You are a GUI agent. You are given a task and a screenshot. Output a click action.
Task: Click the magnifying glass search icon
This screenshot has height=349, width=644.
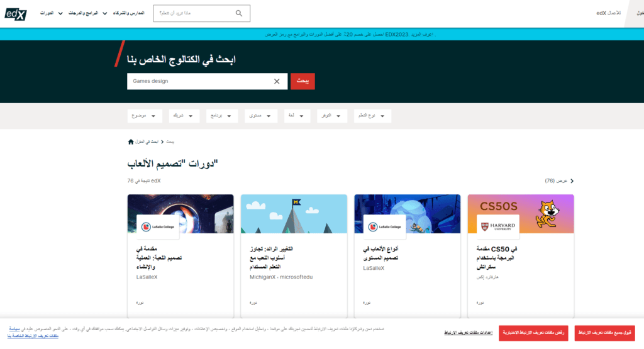239,13
